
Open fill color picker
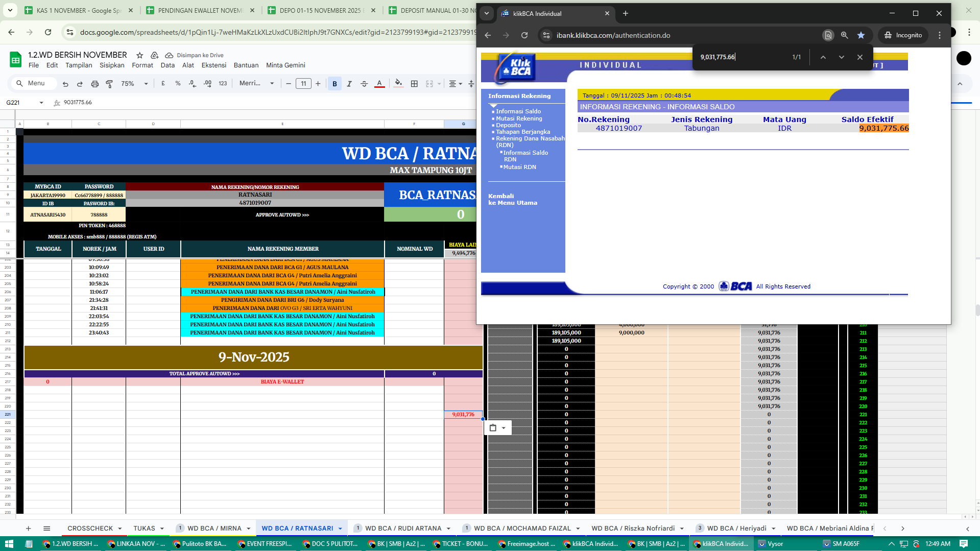(x=398, y=83)
